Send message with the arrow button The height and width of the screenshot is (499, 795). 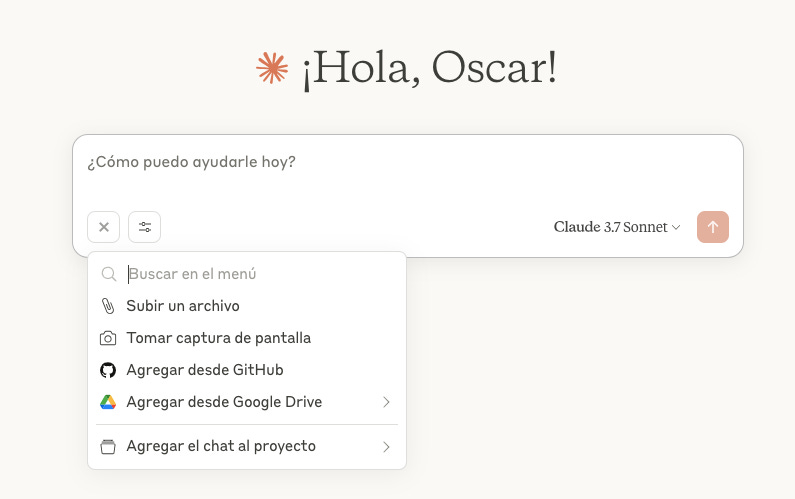point(712,227)
